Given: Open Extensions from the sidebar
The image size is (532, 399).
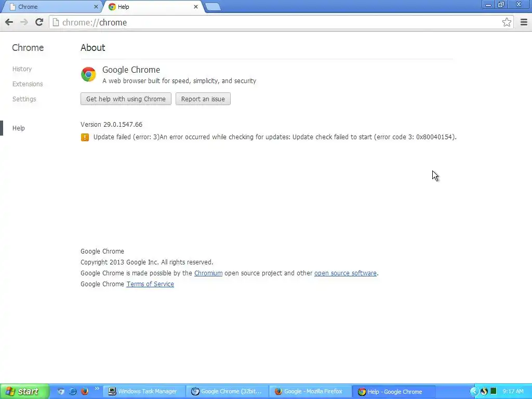Looking at the screenshot, I should click(x=28, y=84).
